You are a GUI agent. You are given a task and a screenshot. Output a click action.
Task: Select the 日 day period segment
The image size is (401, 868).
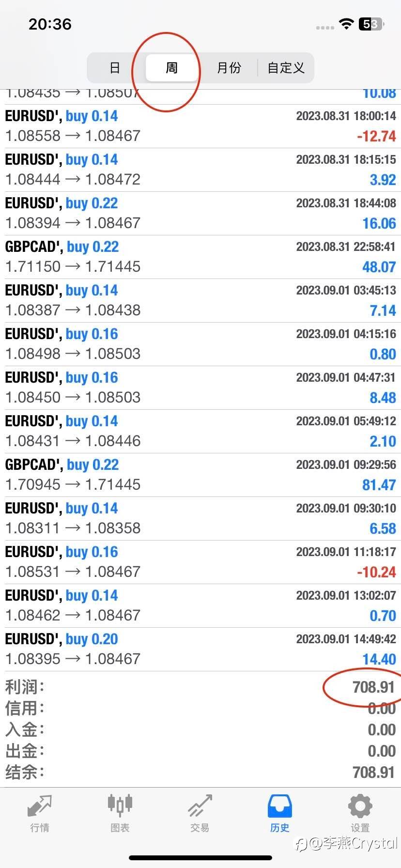115,68
